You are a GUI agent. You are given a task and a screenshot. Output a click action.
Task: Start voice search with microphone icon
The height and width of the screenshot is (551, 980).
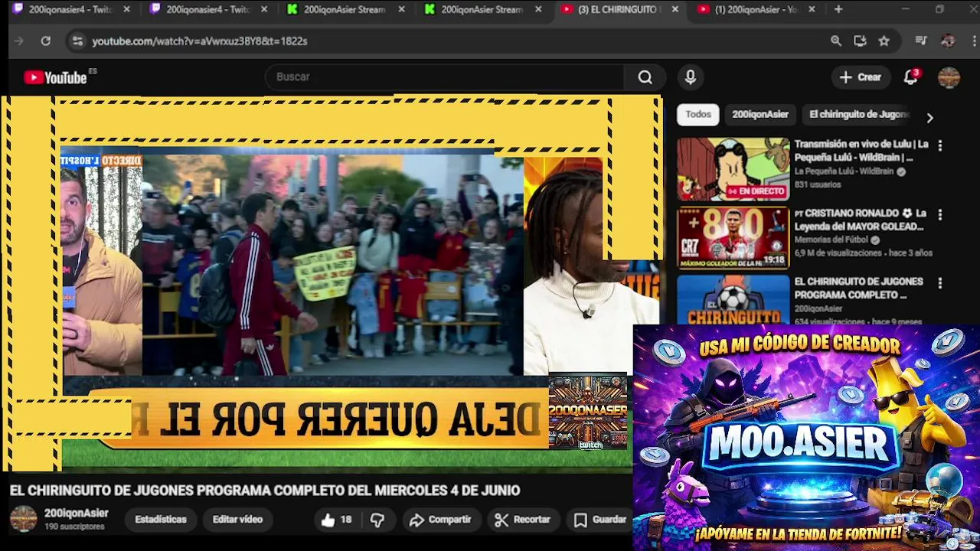[691, 77]
